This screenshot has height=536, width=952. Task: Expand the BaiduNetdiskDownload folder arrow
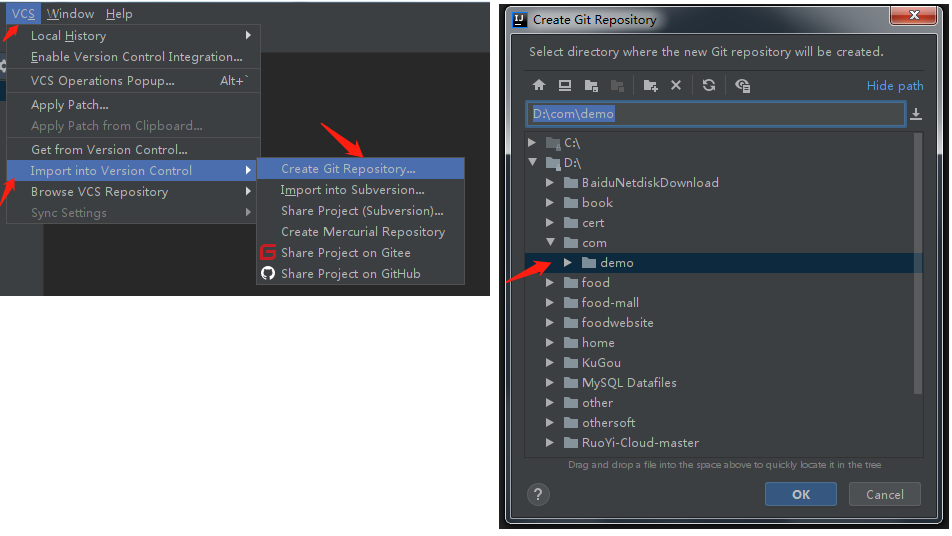[549, 182]
